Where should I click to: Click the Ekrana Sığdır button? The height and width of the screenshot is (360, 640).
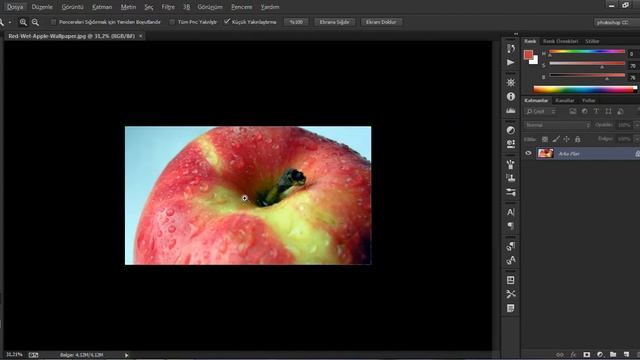pos(334,22)
